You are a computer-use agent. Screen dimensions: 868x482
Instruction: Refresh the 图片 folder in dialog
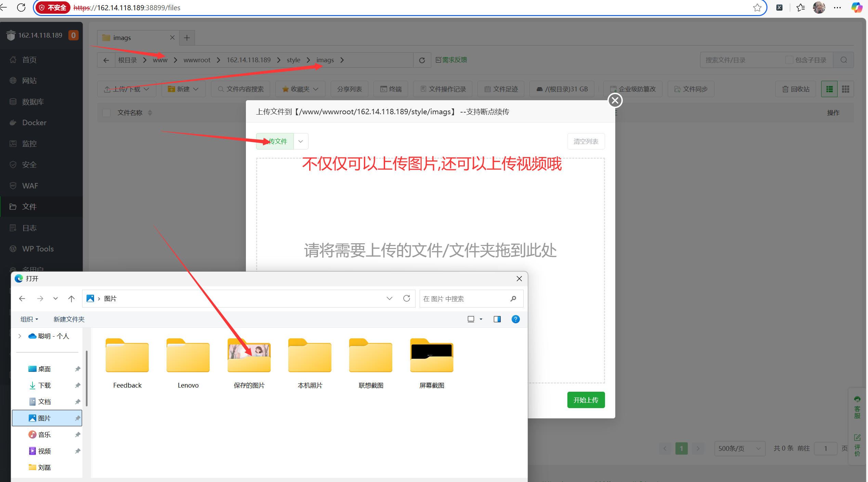(406, 298)
